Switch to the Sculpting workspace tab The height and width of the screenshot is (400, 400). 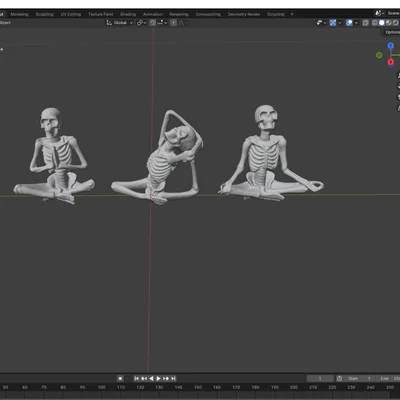click(x=45, y=14)
